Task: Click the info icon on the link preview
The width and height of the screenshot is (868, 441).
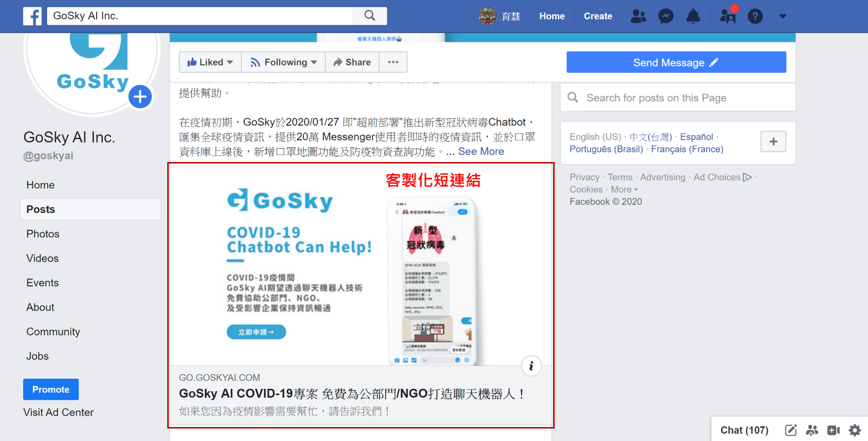Action: [x=531, y=366]
